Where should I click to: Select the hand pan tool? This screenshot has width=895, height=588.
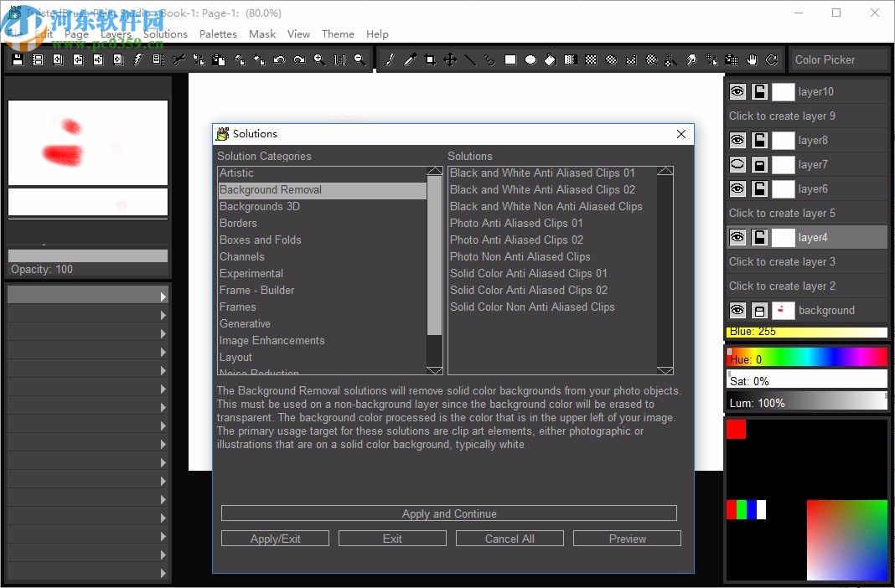[x=752, y=59]
